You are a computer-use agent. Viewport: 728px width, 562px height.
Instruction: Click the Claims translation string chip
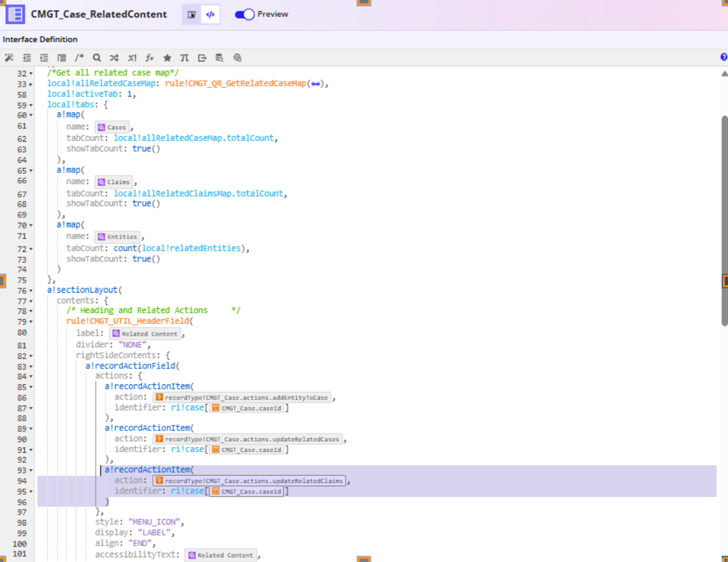click(x=114, y=182)
